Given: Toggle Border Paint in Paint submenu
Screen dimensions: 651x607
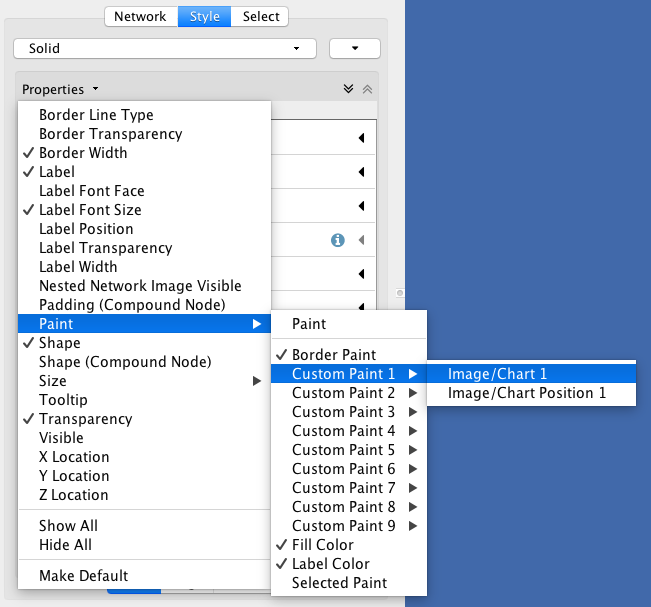Looking at the screenshot, I should tap(334, 355).
